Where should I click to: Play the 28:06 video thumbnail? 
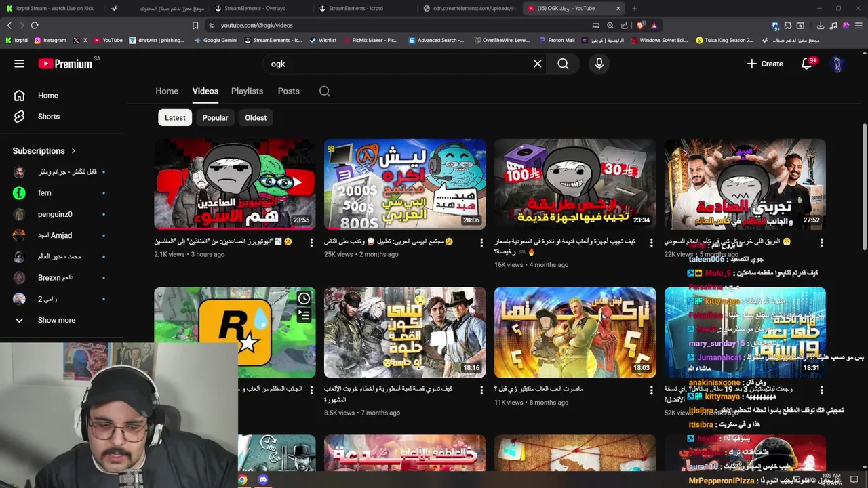405,184
